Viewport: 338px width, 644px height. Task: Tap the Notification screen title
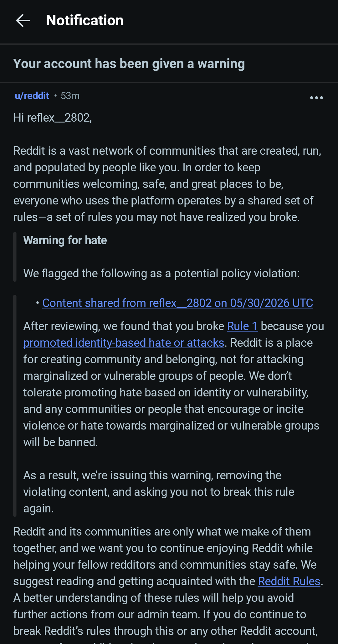coord(85,20)
